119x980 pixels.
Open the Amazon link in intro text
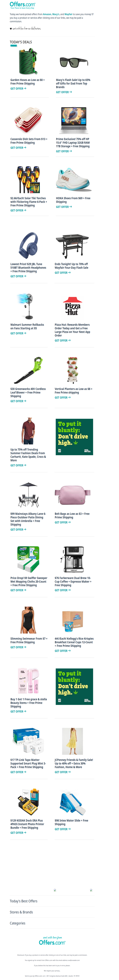[47, 14]
